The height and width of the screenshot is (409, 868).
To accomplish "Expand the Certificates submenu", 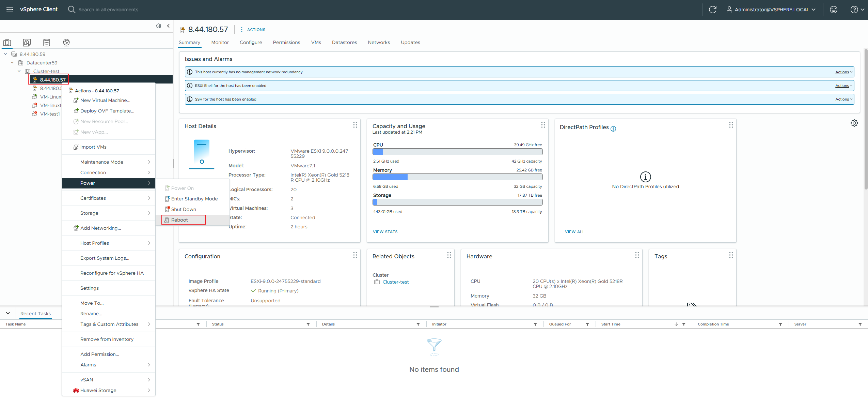I will click(x=109, y=198).
